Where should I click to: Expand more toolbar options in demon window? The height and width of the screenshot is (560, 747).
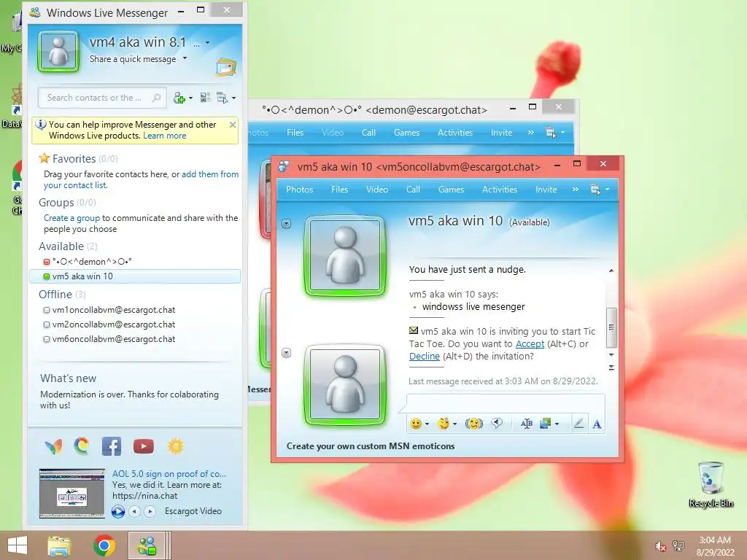(x=531, y=133)
